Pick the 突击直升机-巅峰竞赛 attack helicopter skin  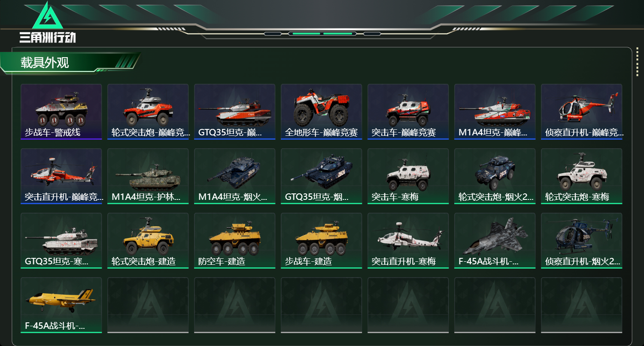tap(61, 176)
